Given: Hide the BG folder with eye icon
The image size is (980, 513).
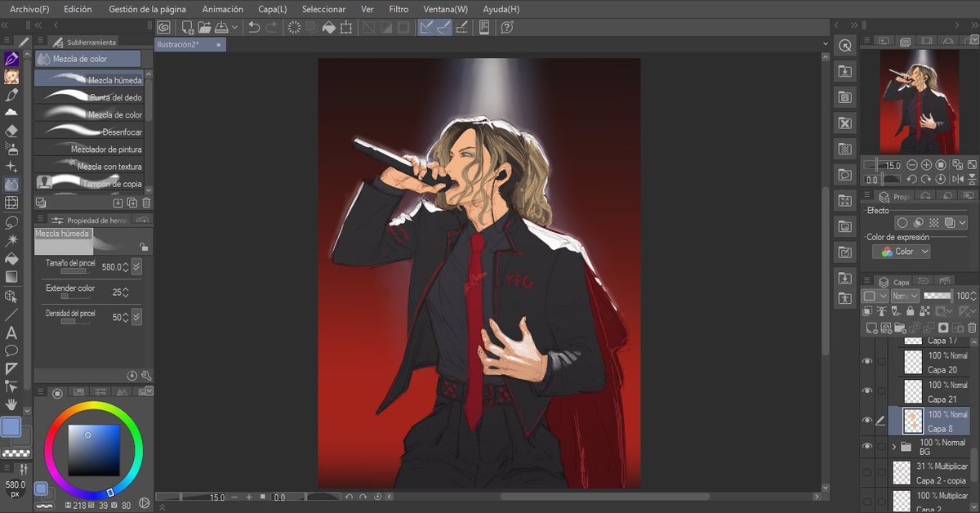Looking at the screenshot, I should 867,447.
